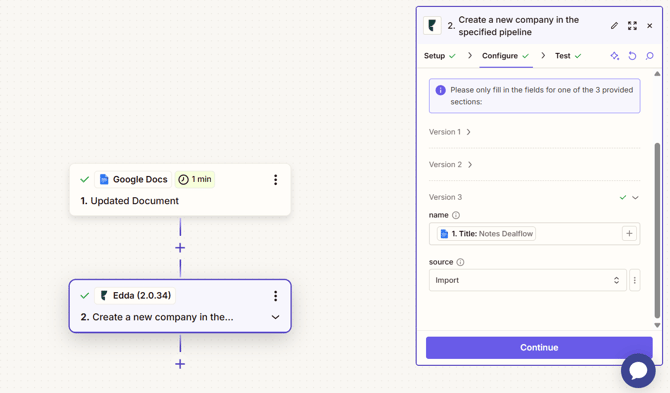Add a step after the Edda action
The image size is (670, 393).
pyautogui.click(x=180, y=364)
